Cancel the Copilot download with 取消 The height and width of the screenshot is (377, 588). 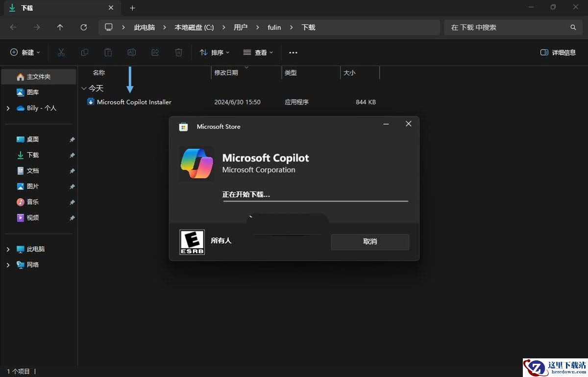(x=370, y=242)
